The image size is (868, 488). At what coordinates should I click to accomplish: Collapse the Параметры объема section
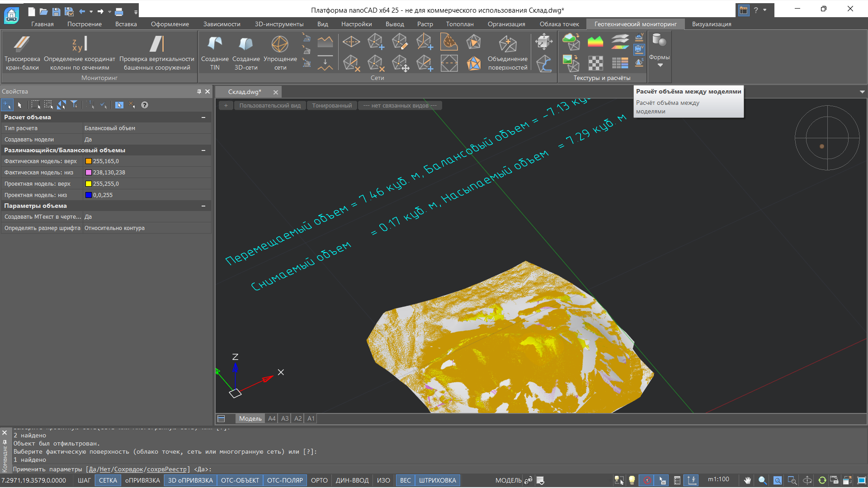203,206
